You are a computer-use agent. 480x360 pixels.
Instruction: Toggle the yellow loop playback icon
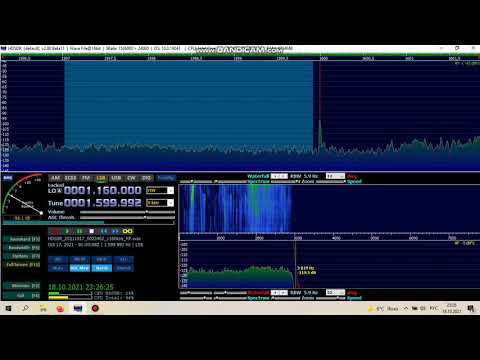point(128,231)
